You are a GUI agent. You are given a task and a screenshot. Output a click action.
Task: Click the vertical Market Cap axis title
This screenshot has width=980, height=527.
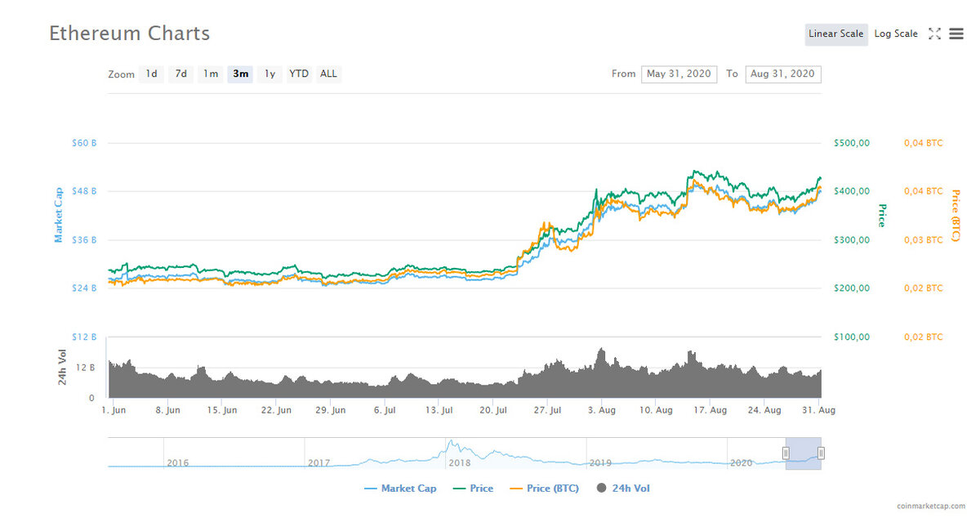[x=58, y=215]
